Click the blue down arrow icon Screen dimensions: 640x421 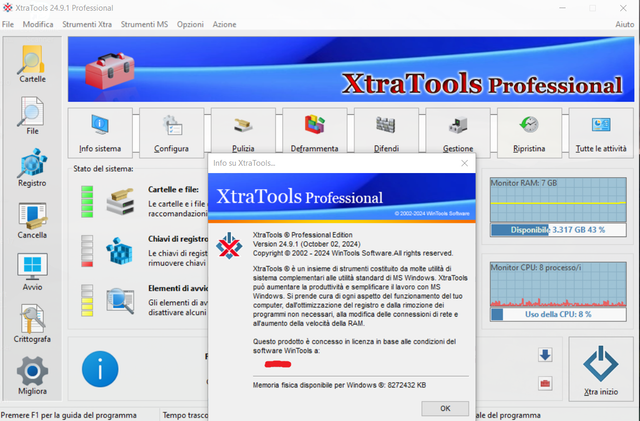tap(545, 354)
